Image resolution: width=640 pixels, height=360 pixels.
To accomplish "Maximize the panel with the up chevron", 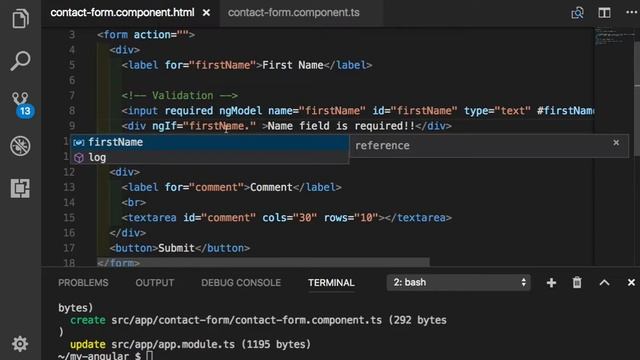I will pyautogui.click(x=604, y=282).
